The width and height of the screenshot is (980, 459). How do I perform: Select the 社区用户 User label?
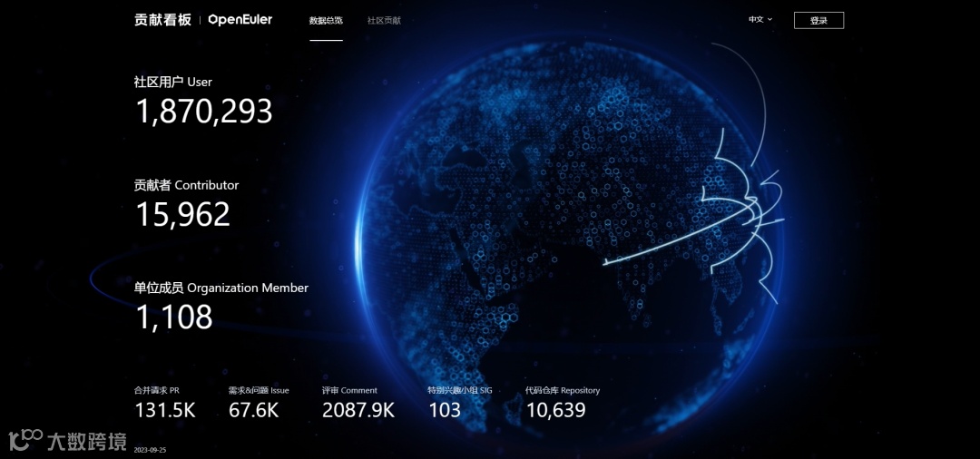click(x=173, y=82)
